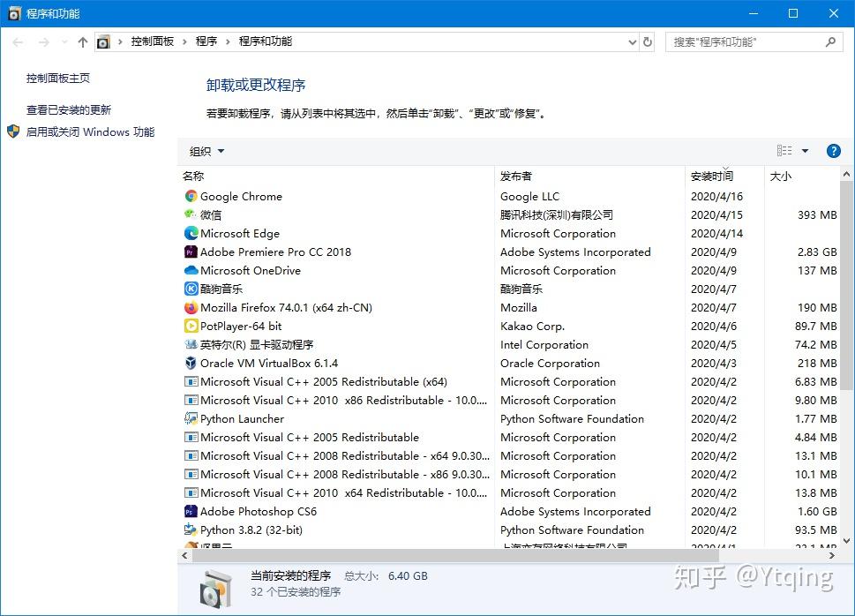Click the 89.7 MB size cell
The width and height of the screenshot is (855, 616).
pos(815,327)
